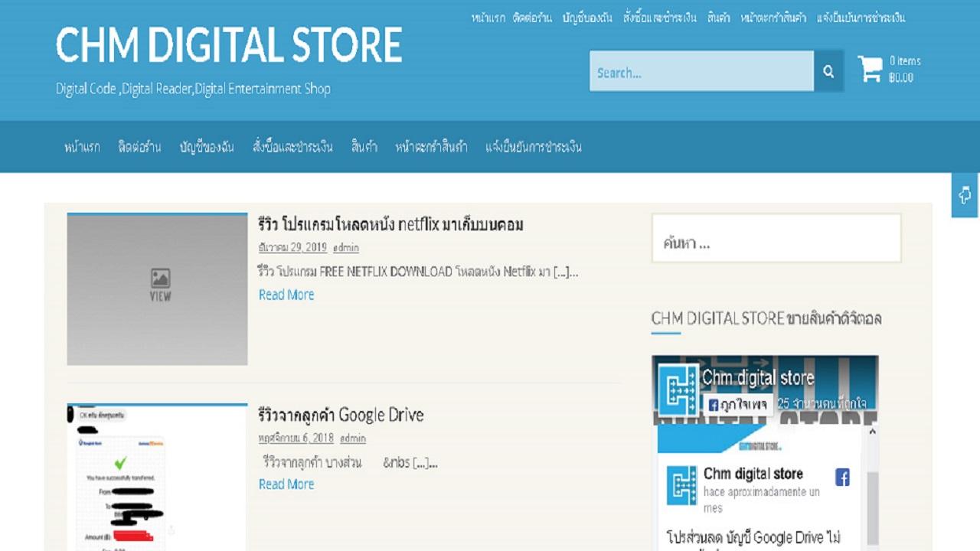Open the post title about โปรแกรมโหลดหนัง netflix
980x551 pixels.
pyautogui.click(x=391, y=224)
